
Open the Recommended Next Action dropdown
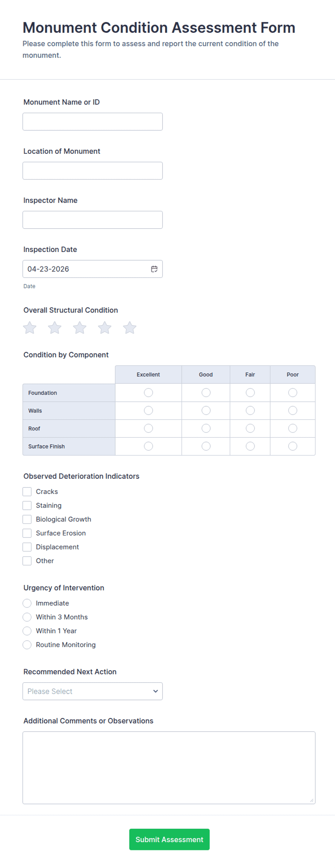coord(93,691)
